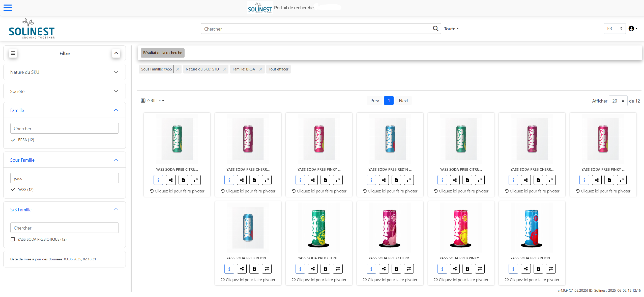Click compare arrows on blue-and-red berries can
This screenshot has width=644, height=297.
click(x=551, y=269)
